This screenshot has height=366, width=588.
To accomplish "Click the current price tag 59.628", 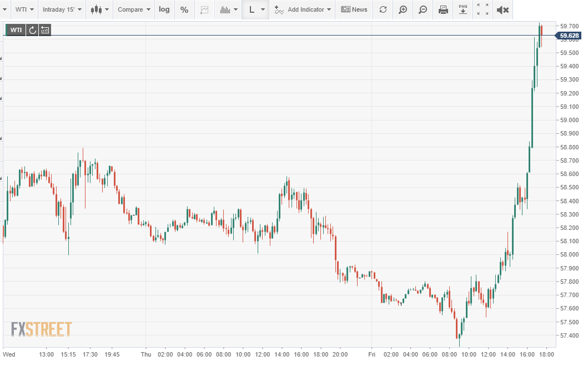I will 569,36.
